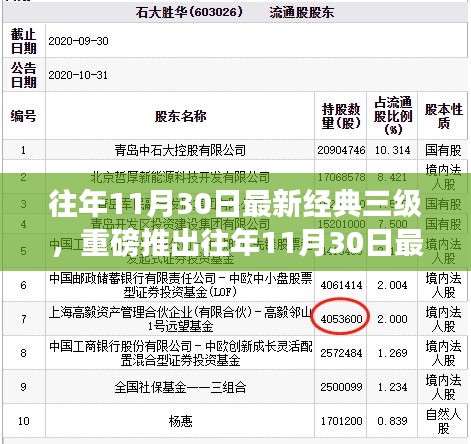Select the cutoff date 2020-09-30

(78, 41)
